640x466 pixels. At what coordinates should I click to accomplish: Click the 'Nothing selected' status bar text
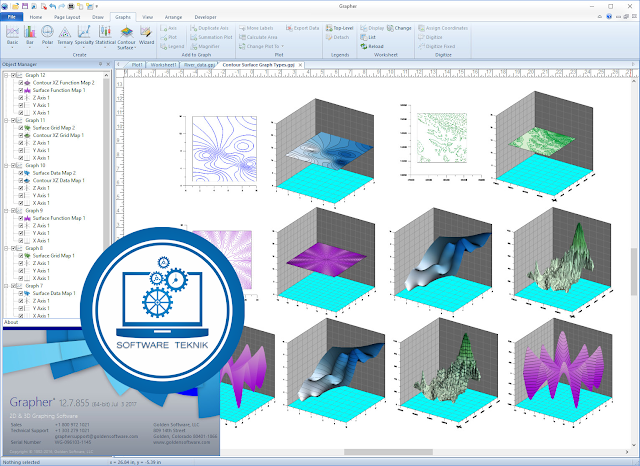coord(21,462)
